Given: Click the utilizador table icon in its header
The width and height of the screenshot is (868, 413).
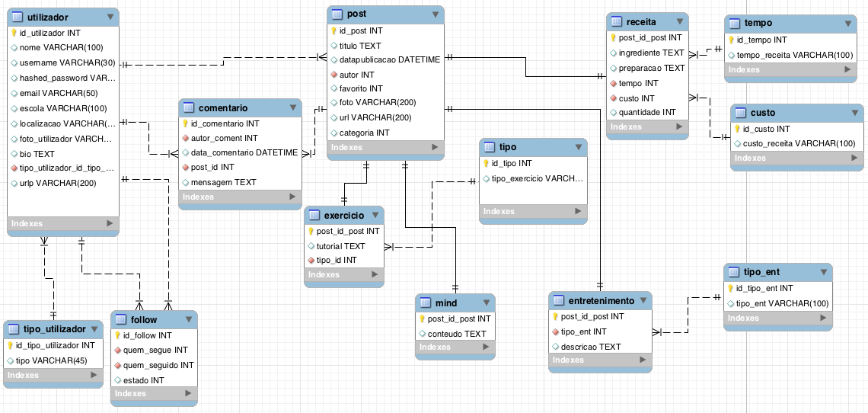Looking at the screenshot, I should tap(18, 17).
